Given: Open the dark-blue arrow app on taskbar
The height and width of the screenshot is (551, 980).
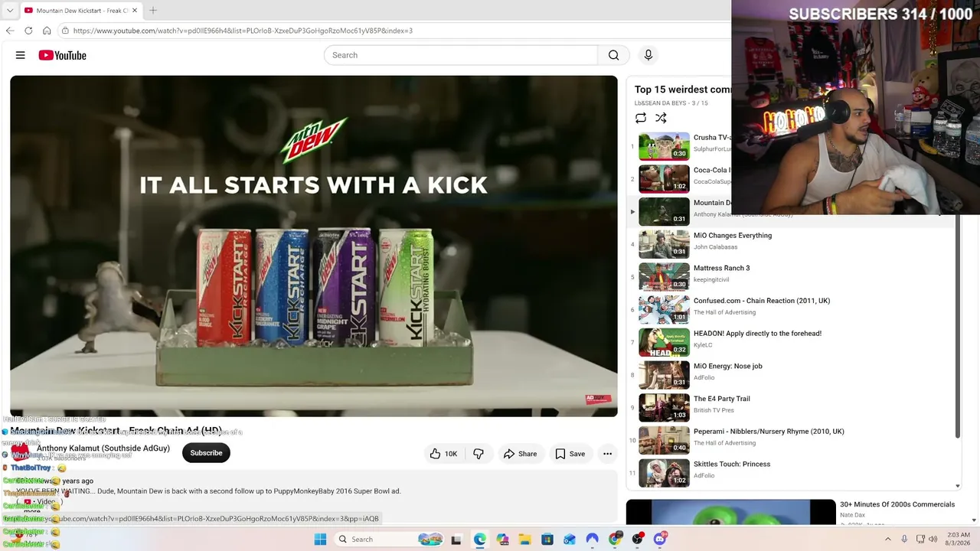Looking at the screenshot, I should 593,540.
